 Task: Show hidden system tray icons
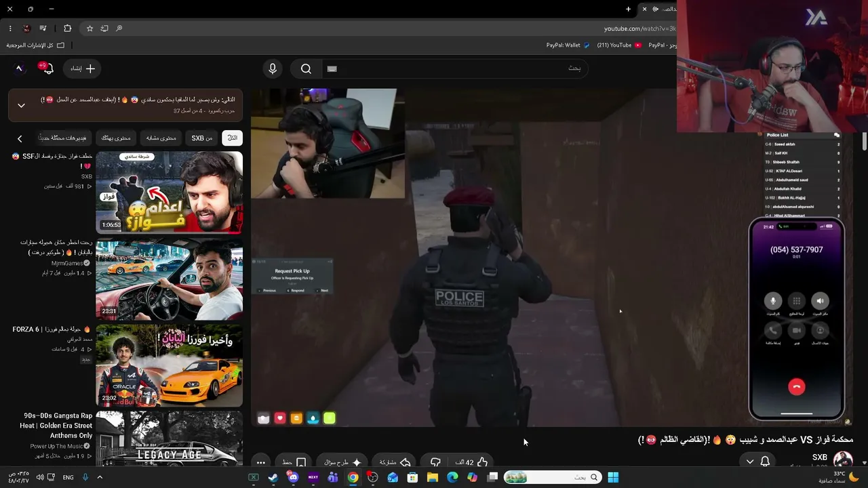point(100,477)
